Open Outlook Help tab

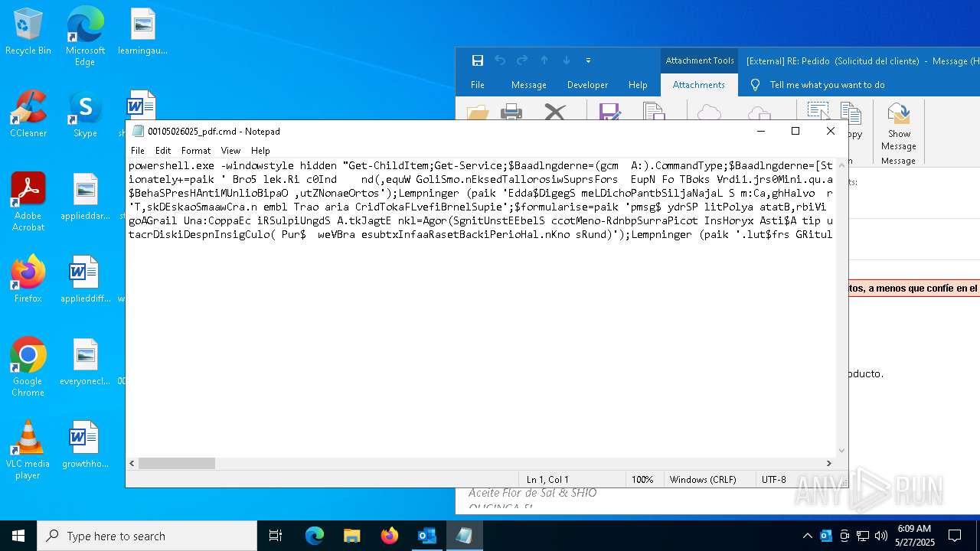coord(638,85)
